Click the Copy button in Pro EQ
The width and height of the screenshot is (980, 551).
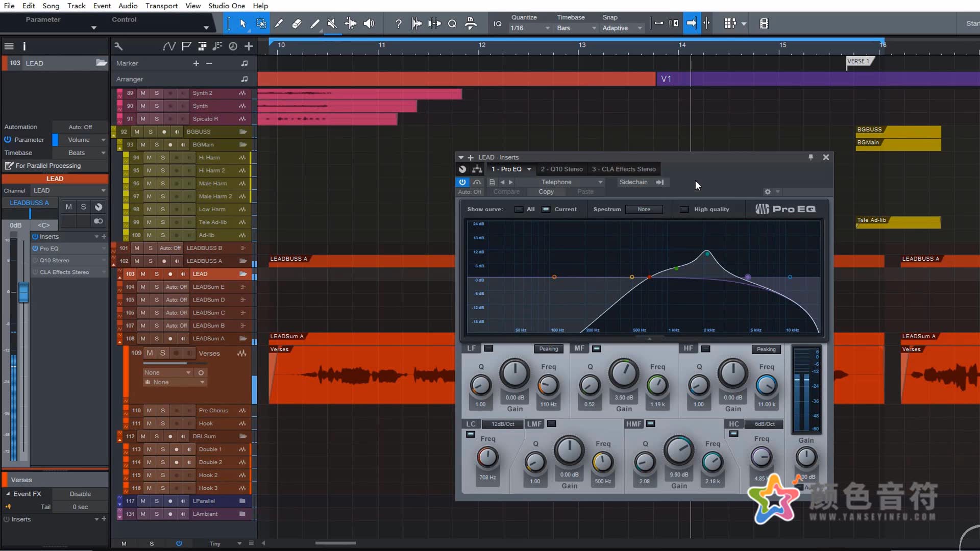tap(546, 192)
